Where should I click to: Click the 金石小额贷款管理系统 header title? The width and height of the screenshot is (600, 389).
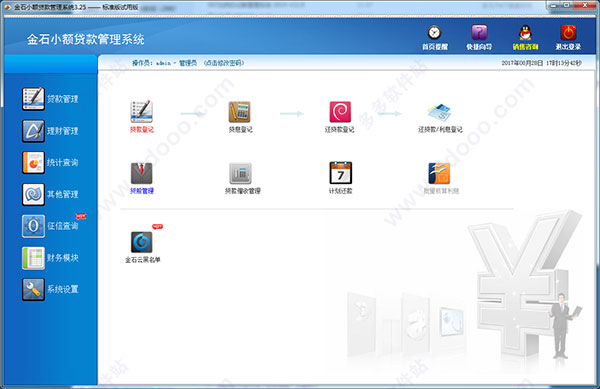click(86, 39)
